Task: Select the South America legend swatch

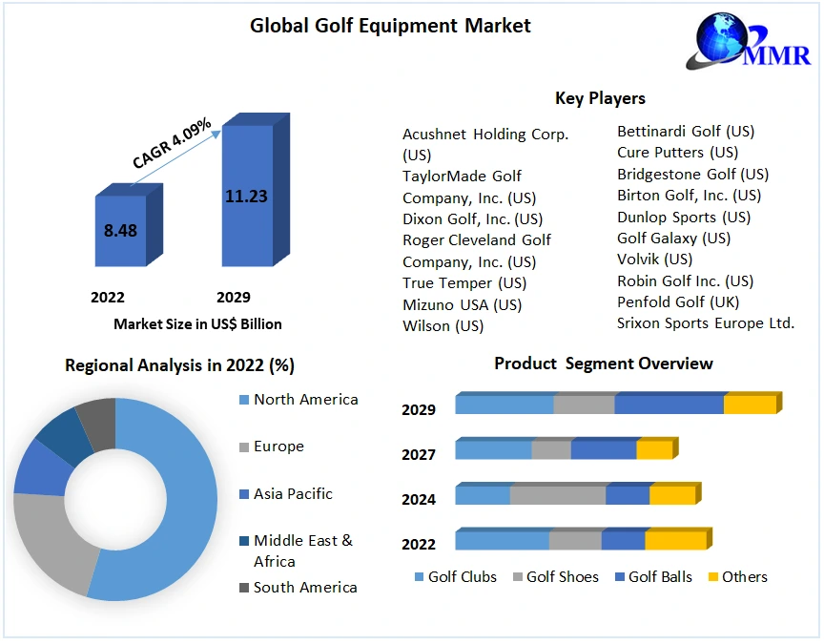Action: [x=243, y=588]
